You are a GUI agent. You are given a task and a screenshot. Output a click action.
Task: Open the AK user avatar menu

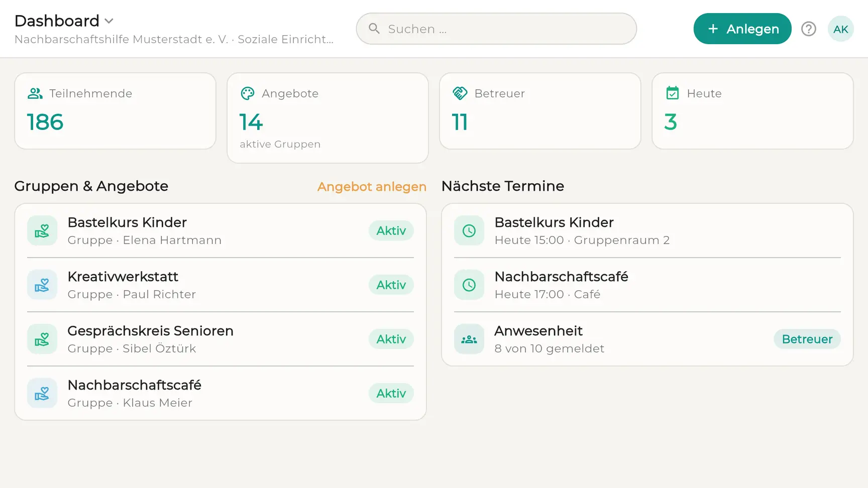point(840,29)
